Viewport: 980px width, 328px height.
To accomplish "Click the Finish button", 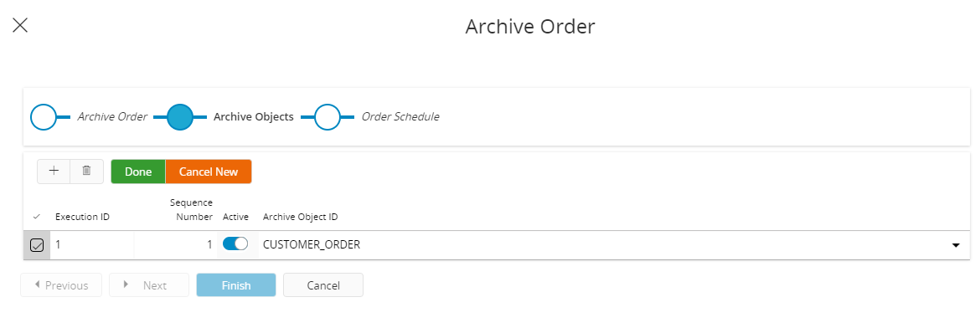I will [x=236, y=284].
